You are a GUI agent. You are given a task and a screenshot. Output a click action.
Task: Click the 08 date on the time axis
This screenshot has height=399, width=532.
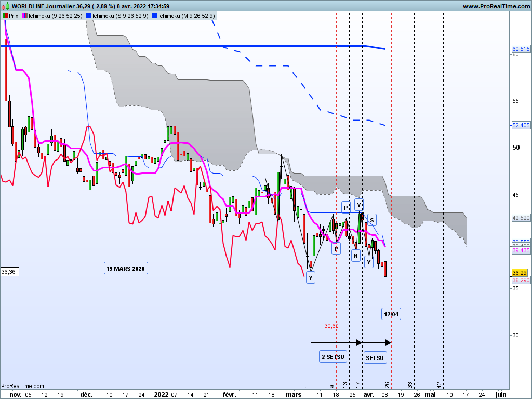click(x=385, y=395)
